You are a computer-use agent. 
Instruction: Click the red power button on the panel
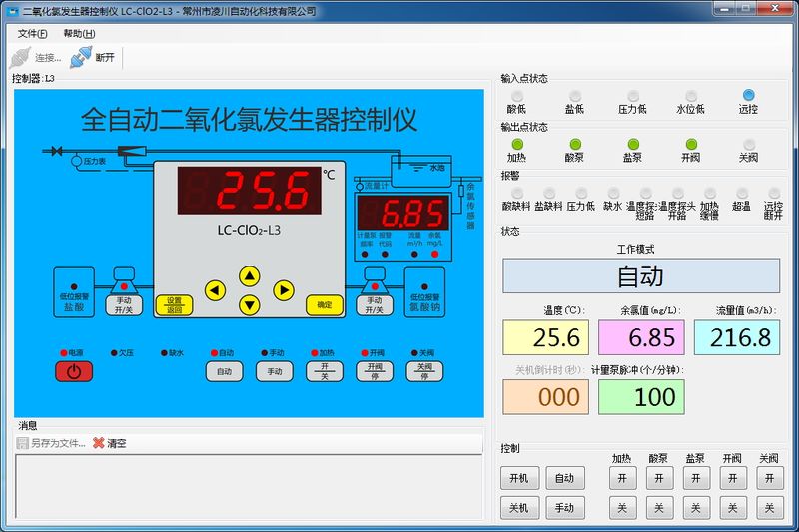click(73, 372)
